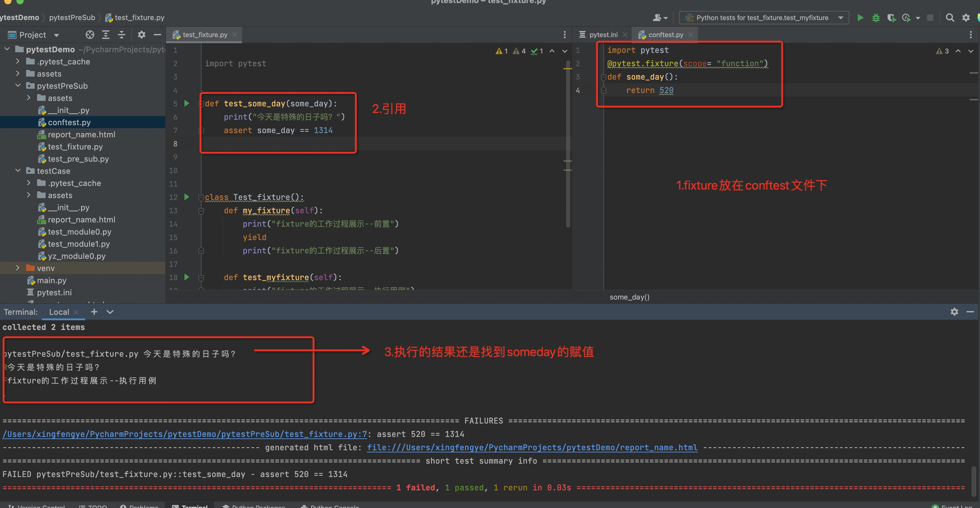Run class Test_fixture via gutter arrow
The height and width of the screenshot is (508, 980).
coord(186,197)
